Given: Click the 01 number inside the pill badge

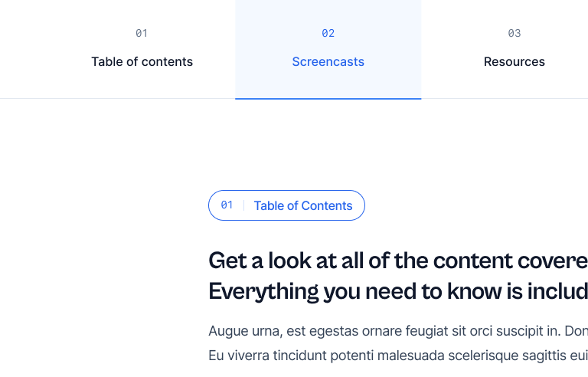Looking at the screenshot, I should 227,205.
